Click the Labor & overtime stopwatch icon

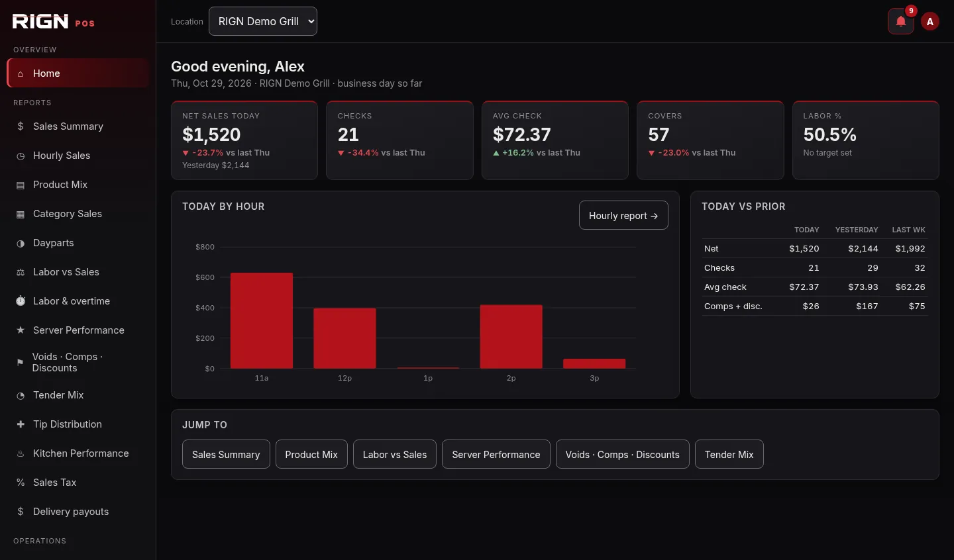21,301
